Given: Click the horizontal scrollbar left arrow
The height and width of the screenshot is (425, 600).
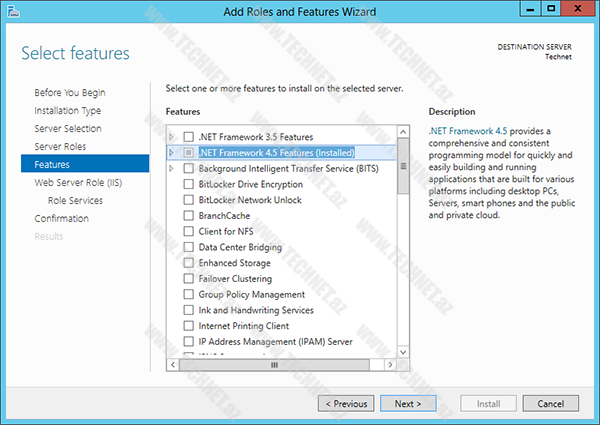Looking at the screenshot, I should 173,366.
